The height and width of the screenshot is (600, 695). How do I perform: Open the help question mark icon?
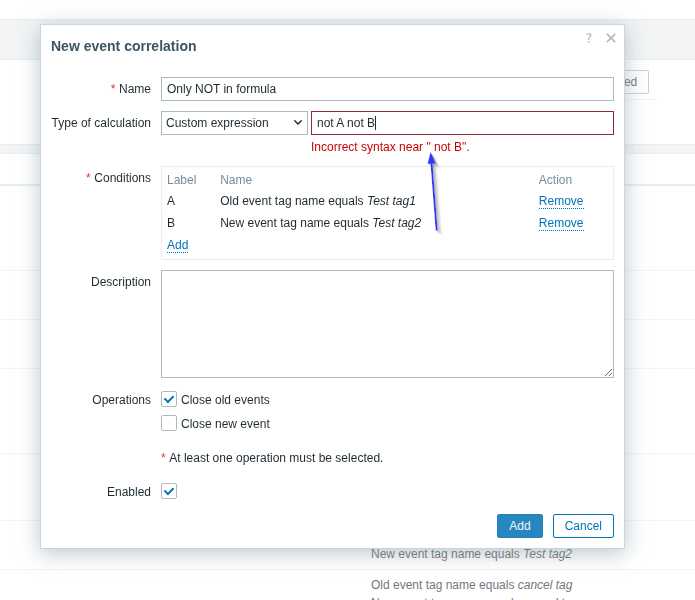coord(588,38)
